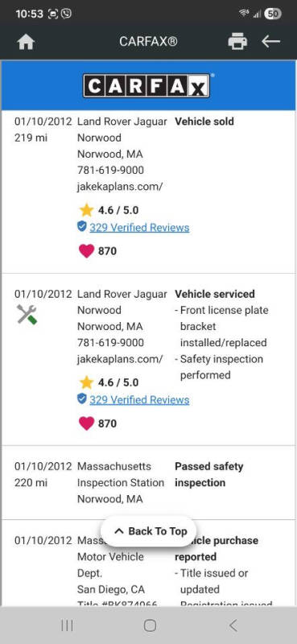
Task: Tap the heart icon in Vehicle serviced entry
Action: coord(86,423)
